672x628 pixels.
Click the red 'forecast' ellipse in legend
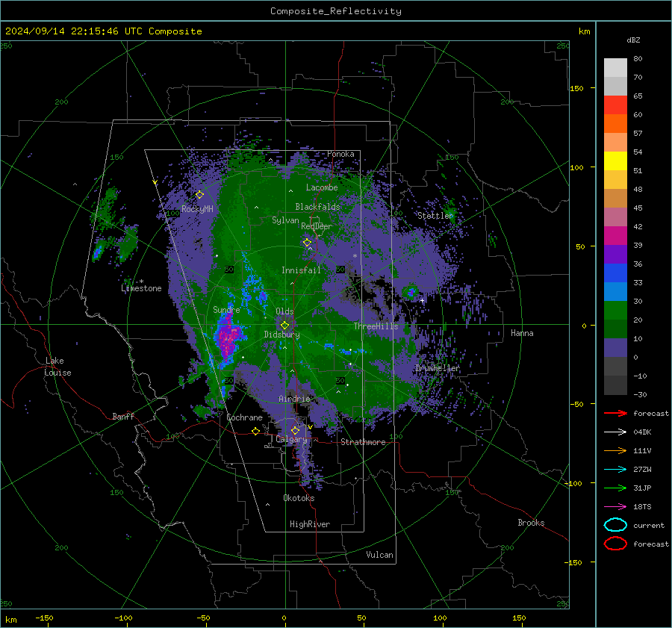pyautogui.click(x=615, y=544)
